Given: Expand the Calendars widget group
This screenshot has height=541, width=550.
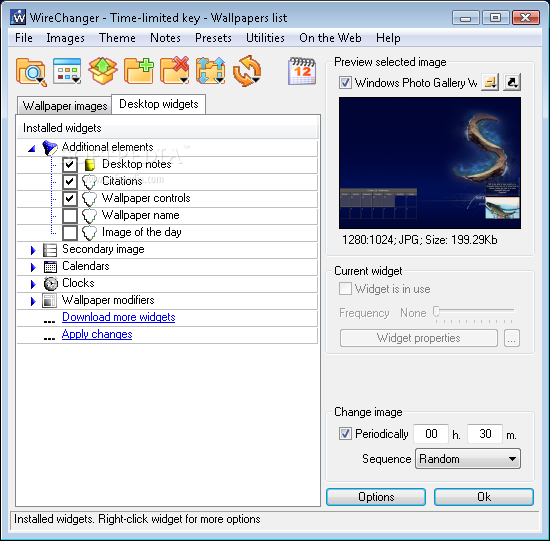Looking at the screenshot, I should tap(33, 267).
